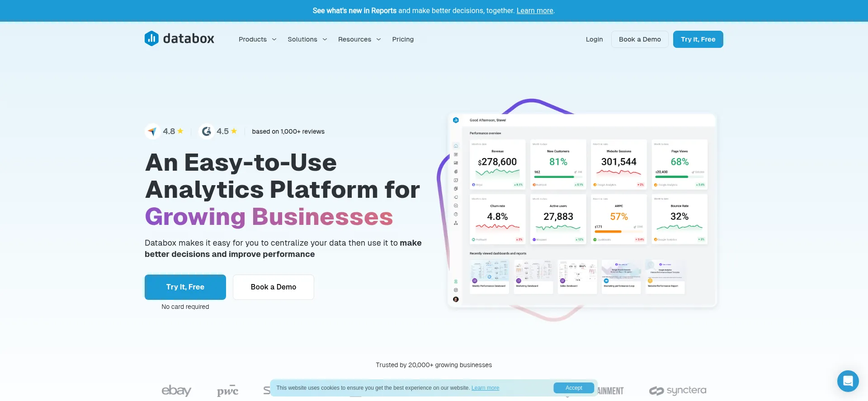This screenshot has width=868, height=401.
Task: Click the dashboard preview image
Action: (x=581, y=210)
